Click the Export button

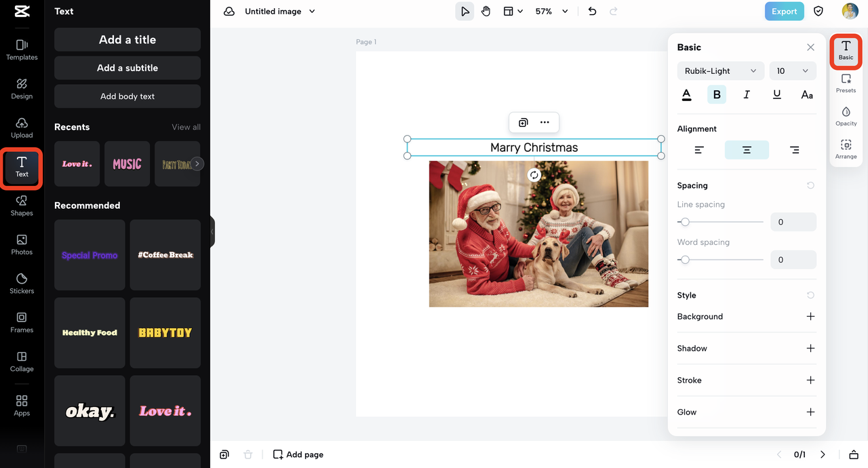pos(784,12)
